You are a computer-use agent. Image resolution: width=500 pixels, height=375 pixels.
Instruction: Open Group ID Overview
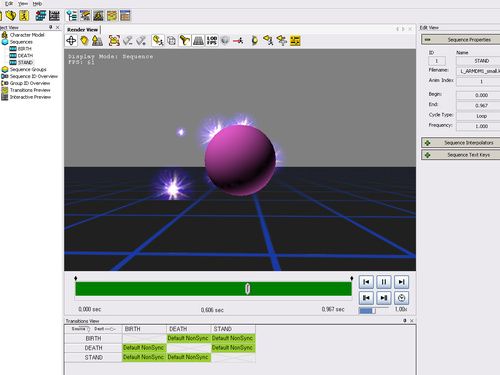(x=30, y=83)
